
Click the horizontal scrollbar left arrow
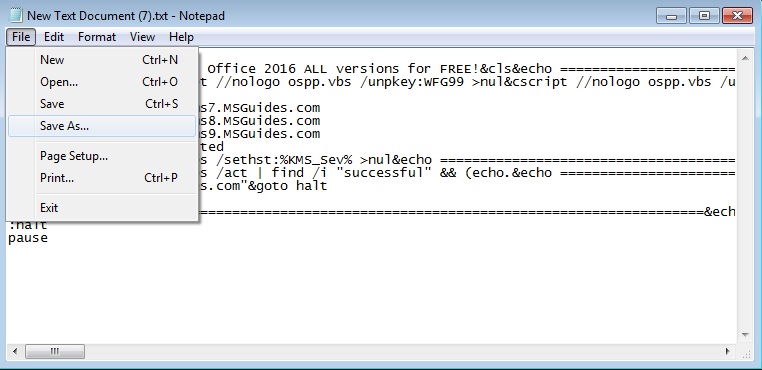tap(15, 351)
